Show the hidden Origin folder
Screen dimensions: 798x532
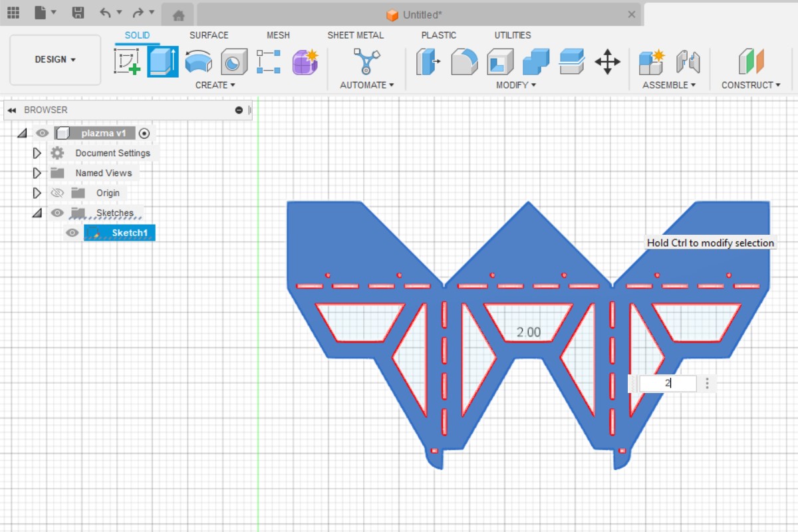[57, 194]
